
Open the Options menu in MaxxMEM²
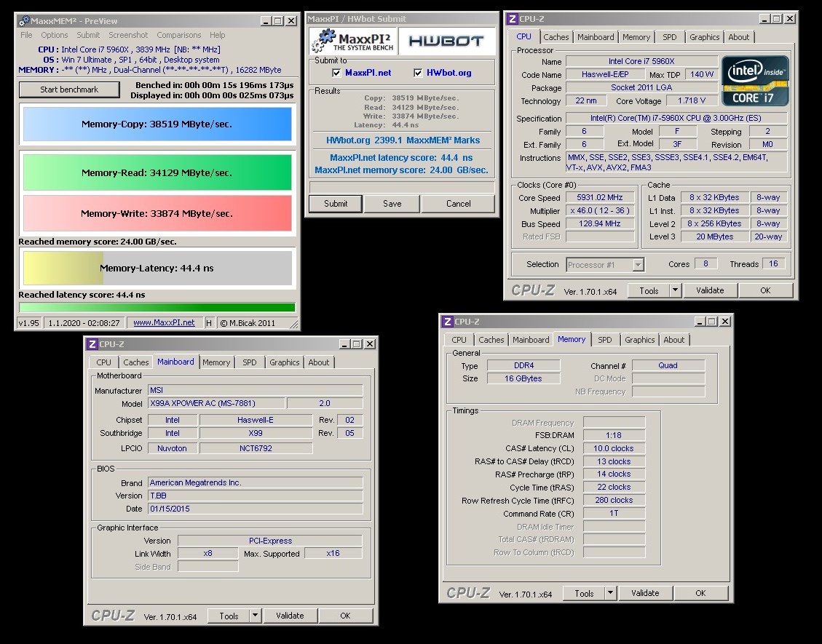pos(55,35)
